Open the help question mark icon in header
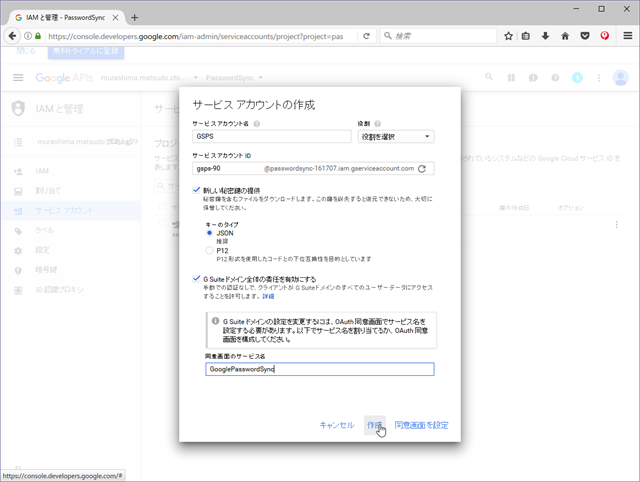 pos(555,78)
